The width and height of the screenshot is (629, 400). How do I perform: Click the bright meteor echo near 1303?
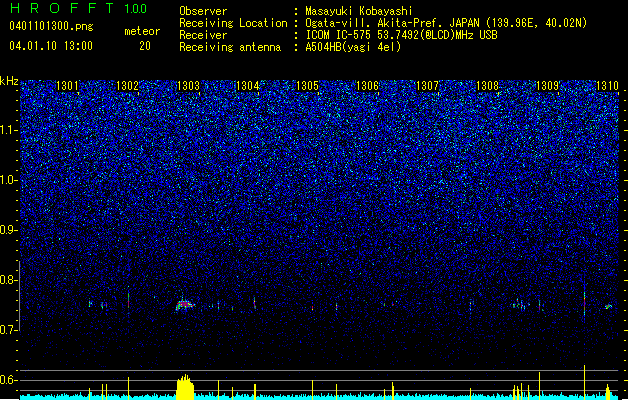(x=185, y=305)
